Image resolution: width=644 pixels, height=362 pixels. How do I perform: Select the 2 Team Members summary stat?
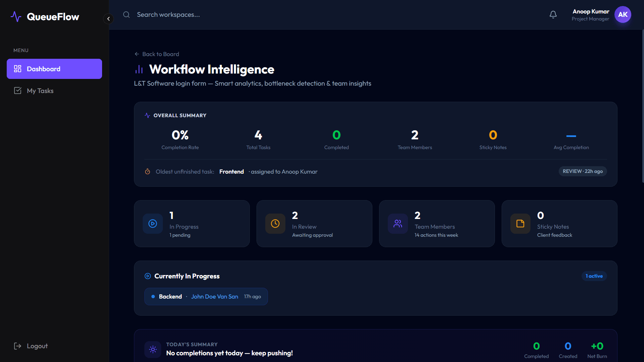(x=415, y=139)
